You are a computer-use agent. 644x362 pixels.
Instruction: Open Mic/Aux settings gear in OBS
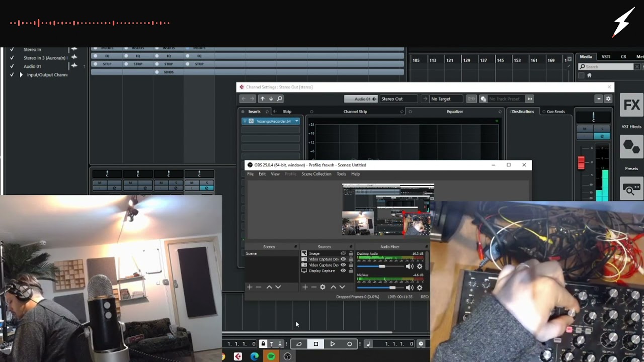tap(420, 288)
